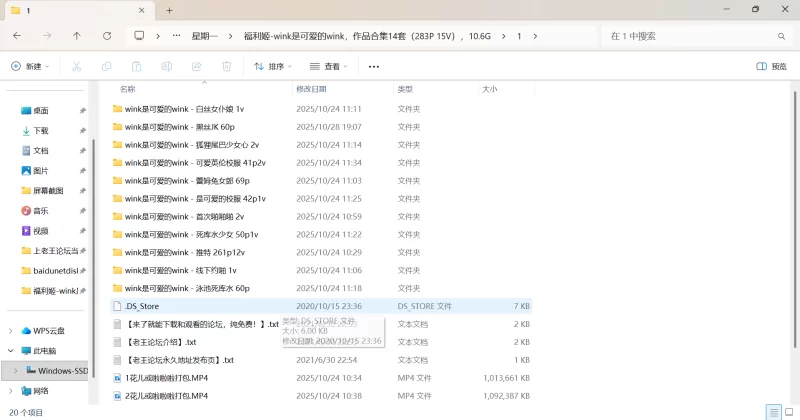Click the monitor icon in the address bar
800x420 pixels.
[139, 35]
